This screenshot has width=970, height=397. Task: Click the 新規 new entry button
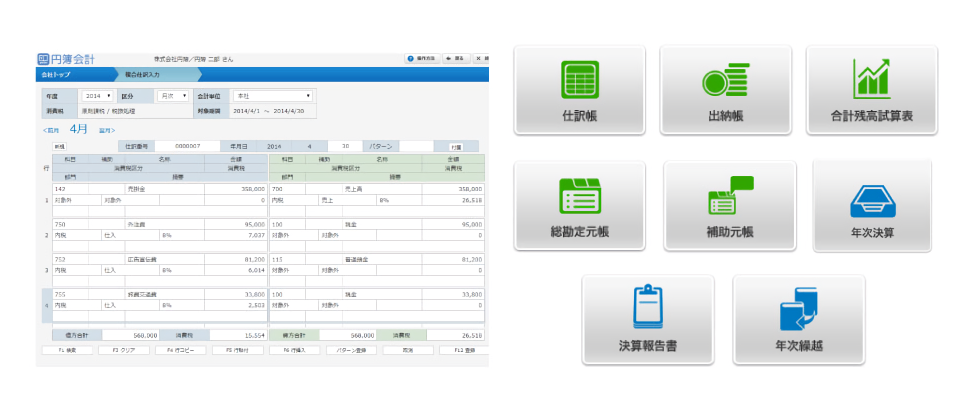click(x=59, y=147)
